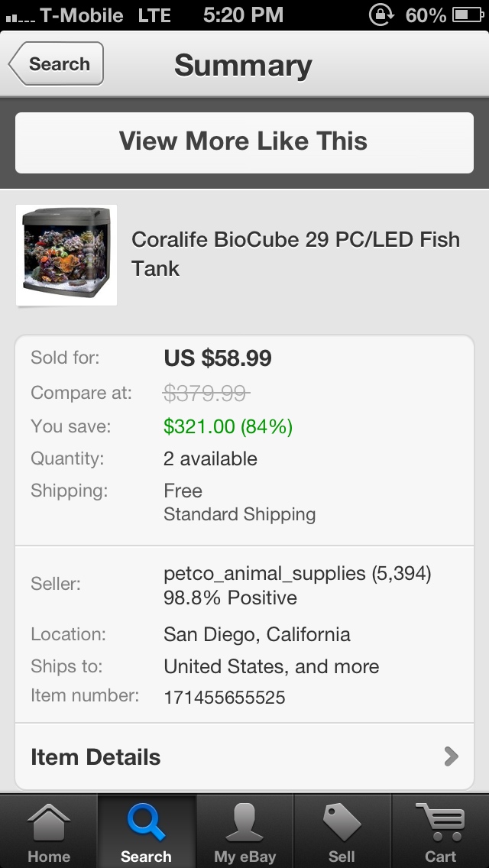Tap seller petco_animal_supplies name
This screenshot has height=868, width=489.
264,573
